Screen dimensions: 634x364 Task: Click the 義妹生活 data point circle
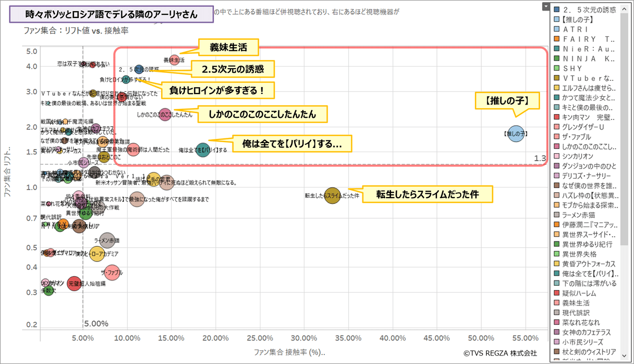(174, 60)
